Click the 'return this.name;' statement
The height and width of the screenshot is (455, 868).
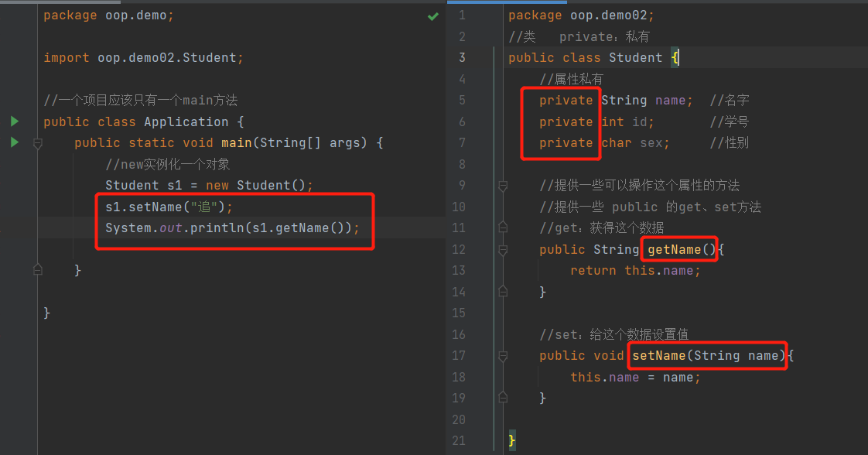click(635, 270)
